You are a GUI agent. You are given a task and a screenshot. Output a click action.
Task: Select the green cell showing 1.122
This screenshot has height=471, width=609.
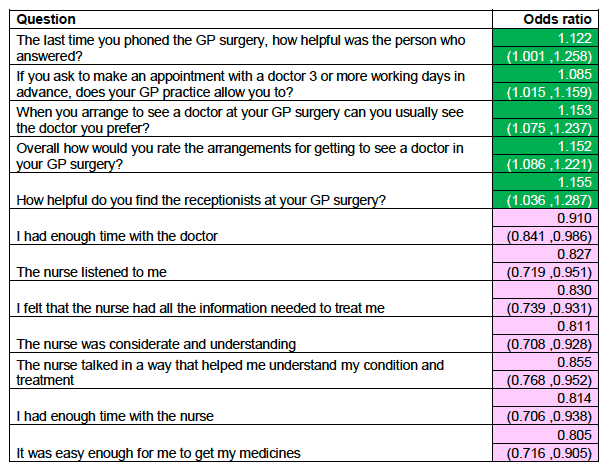(545, 38)
